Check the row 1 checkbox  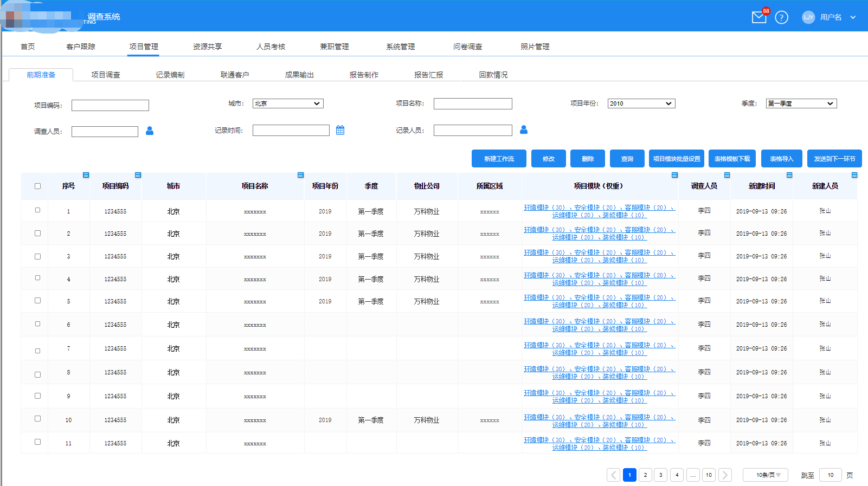coord(37,210)
